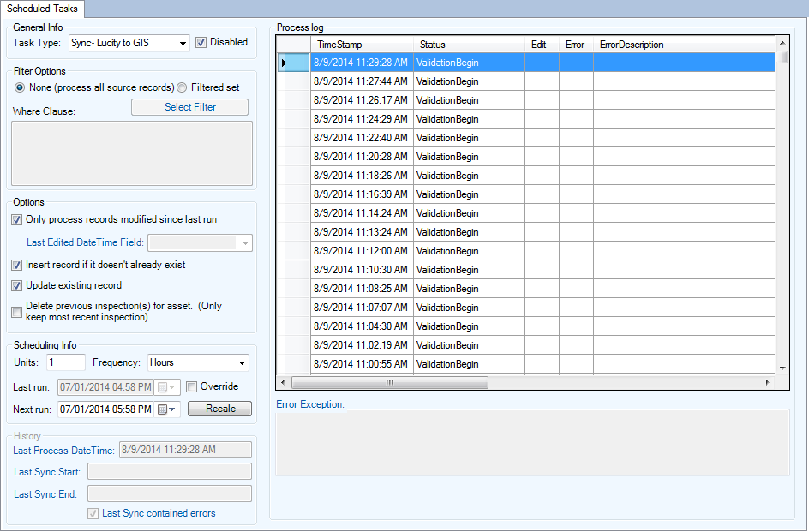809x532 pixels.
Task: Enable Delete previous inspection(s) for asset
Action: pos(16,312)
